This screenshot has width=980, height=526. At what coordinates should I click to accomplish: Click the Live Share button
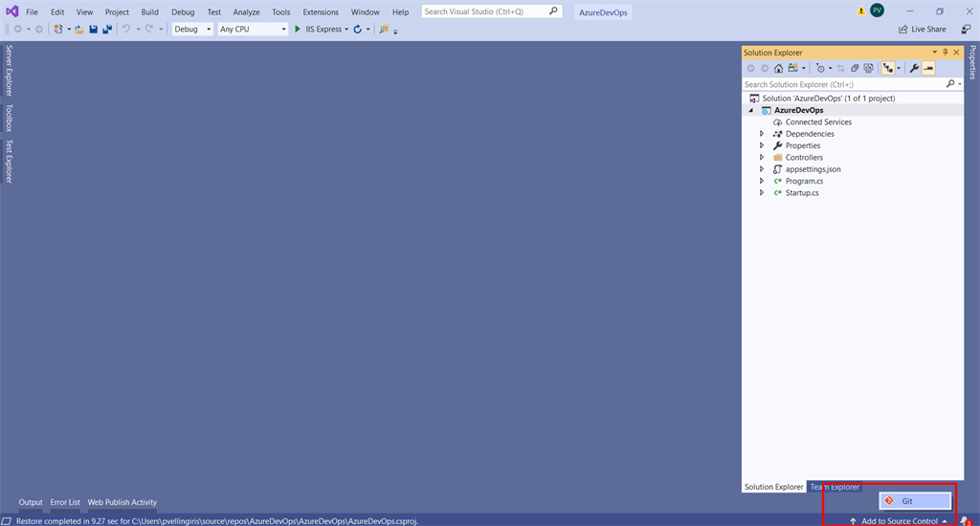[923, 30]
